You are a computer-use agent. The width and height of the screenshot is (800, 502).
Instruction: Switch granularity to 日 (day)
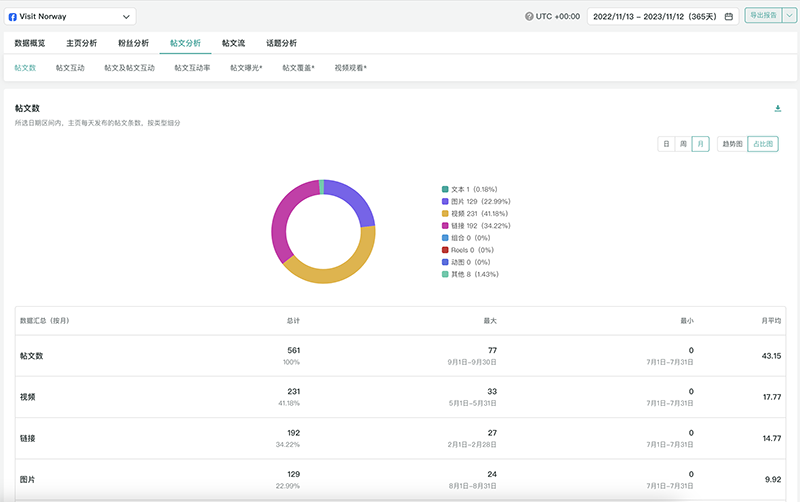click(x=665, y=144)
